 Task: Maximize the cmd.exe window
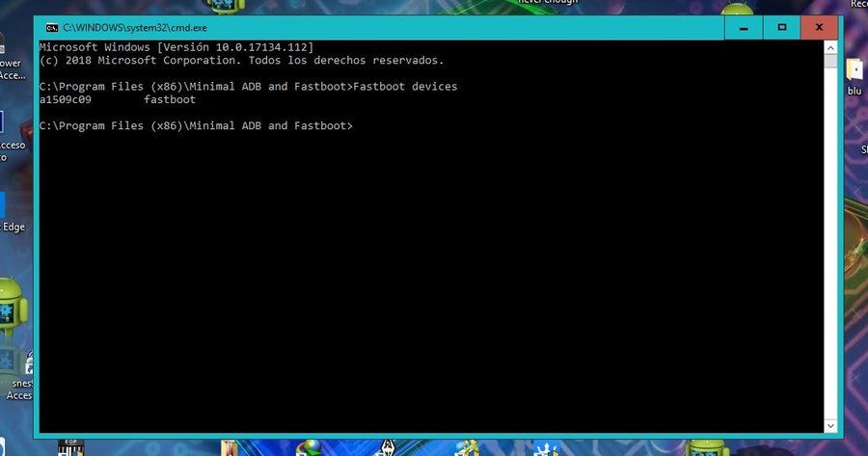point(781,28)
